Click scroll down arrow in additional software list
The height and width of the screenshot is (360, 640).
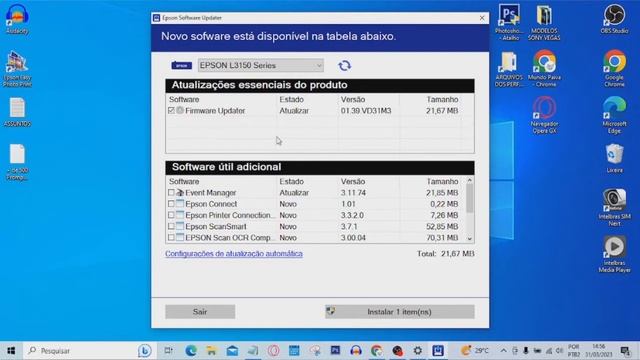pos(470,239)
